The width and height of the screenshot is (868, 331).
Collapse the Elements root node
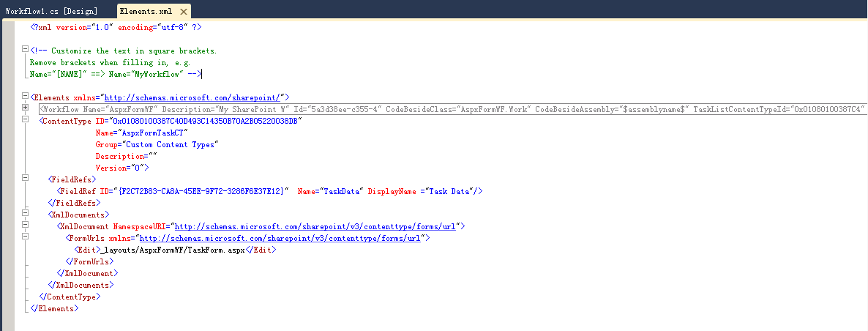pos(24,96)
